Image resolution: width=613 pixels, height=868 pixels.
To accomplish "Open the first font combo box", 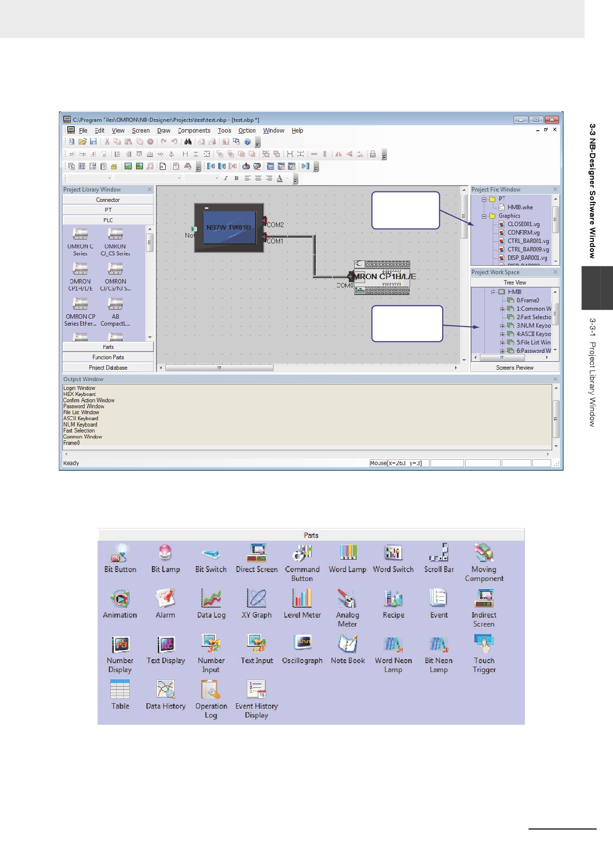I will coord(90,178).
